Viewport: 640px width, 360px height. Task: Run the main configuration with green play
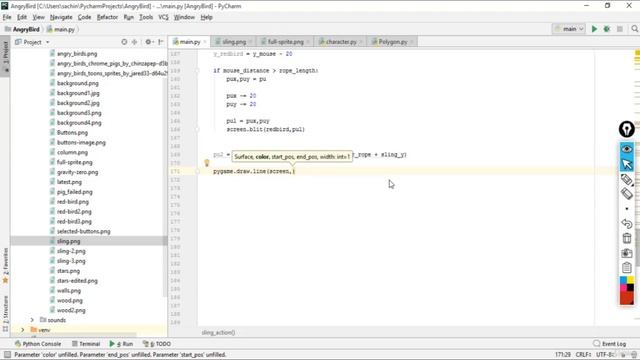pos(594,29)
